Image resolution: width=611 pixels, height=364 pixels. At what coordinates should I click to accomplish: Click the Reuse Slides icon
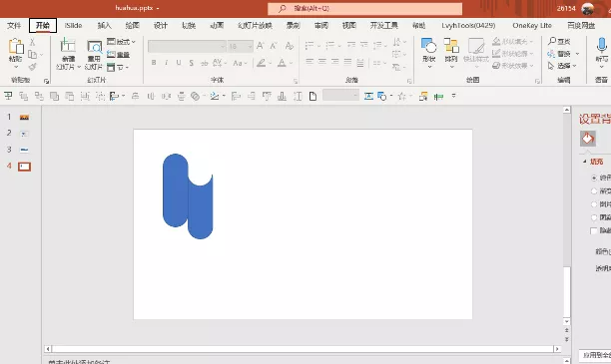pyautogui.click(x=94, y=47)
